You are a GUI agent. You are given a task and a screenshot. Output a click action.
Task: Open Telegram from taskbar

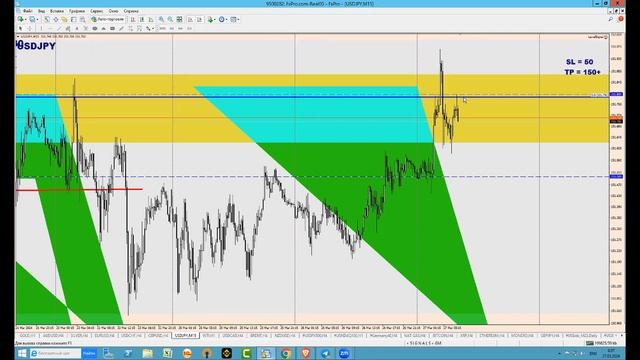pos(325,353)
